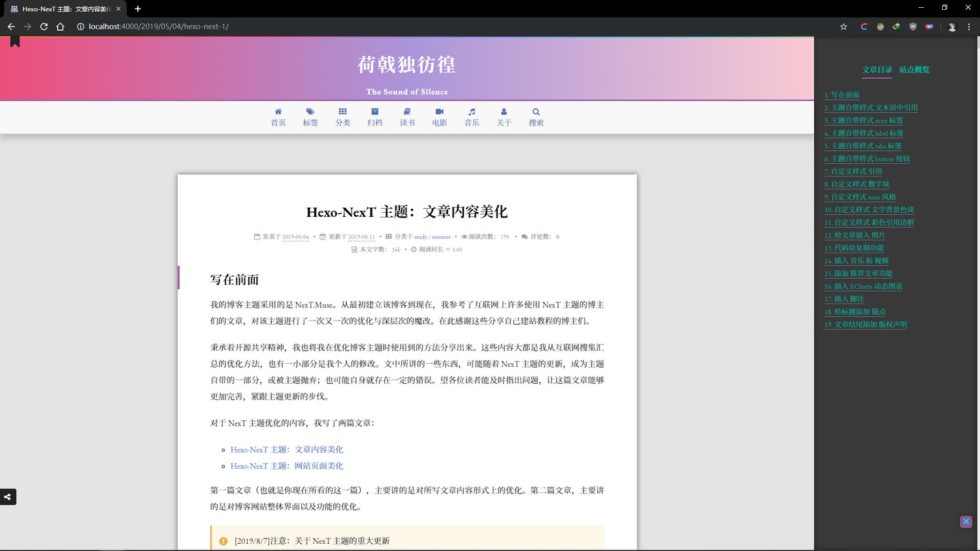Viewport: 980px width, 551px height.
Task: Jump to TOC item 7. 自定义样式 引用
Action: [x=853, y=172]
